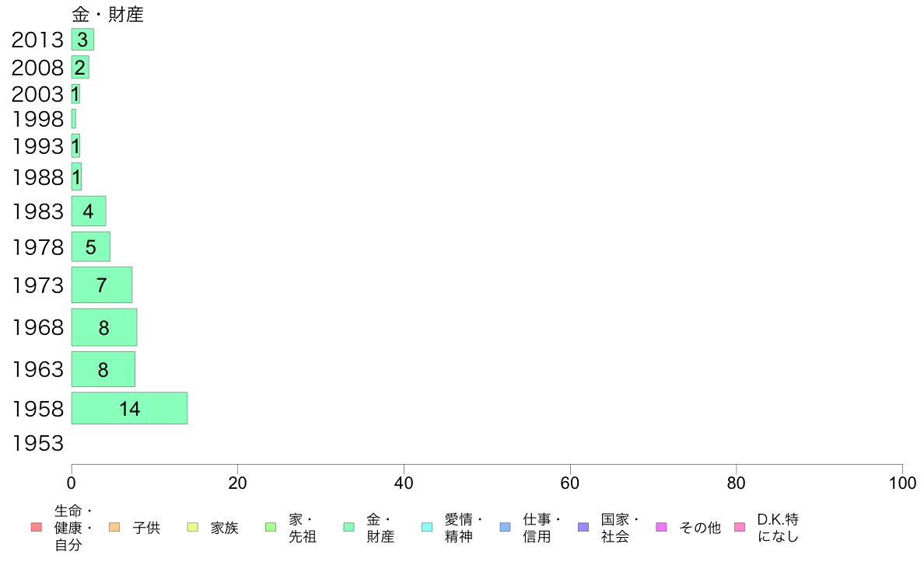Click the mint 金・財産 legend swatch
924x572 pixels.
pos(349,527)
